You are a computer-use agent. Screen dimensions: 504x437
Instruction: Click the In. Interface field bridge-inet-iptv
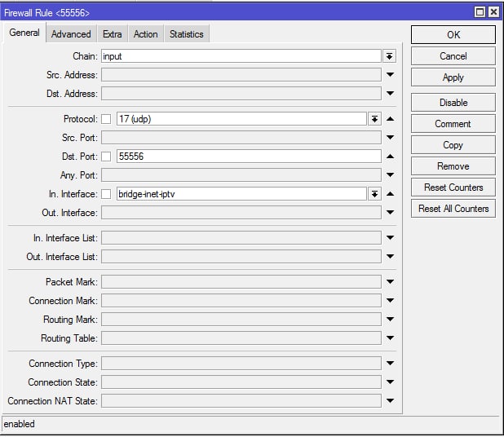tap(241, 194)
